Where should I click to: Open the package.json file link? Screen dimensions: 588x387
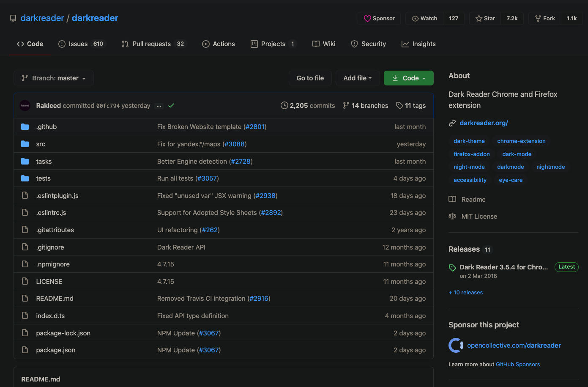click(56, 350)
